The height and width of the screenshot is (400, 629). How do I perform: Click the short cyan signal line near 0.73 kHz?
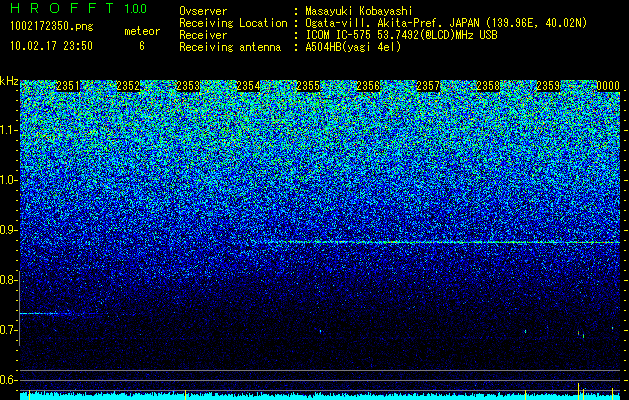pos(39,313)
